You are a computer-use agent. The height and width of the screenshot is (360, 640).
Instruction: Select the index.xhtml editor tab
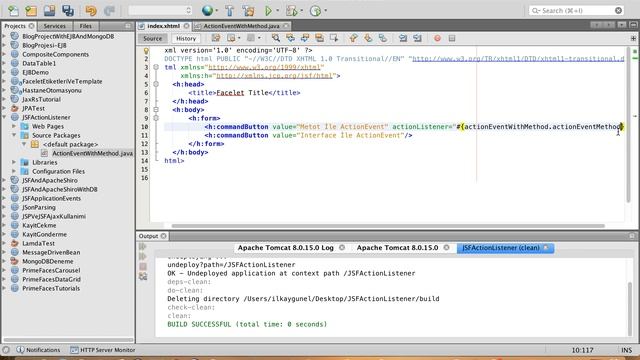click(x=163, y=26)
